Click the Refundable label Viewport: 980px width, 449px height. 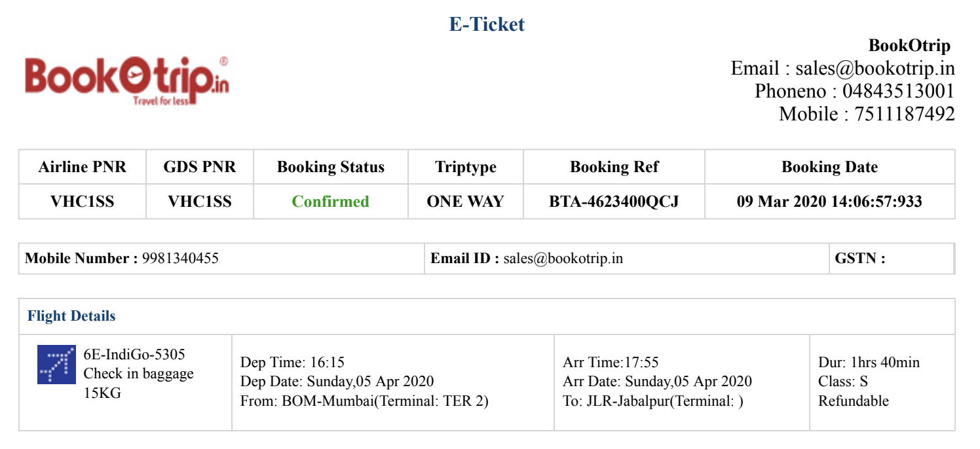click(854, 401)
